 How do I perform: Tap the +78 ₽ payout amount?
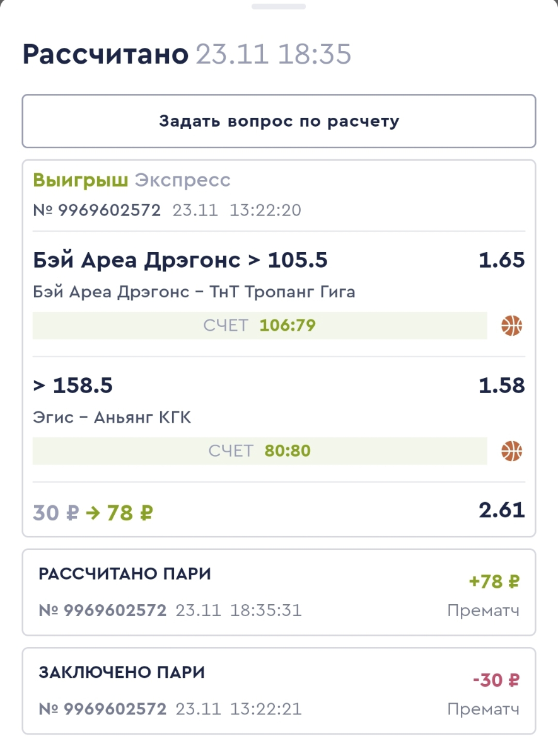(494, 581)
